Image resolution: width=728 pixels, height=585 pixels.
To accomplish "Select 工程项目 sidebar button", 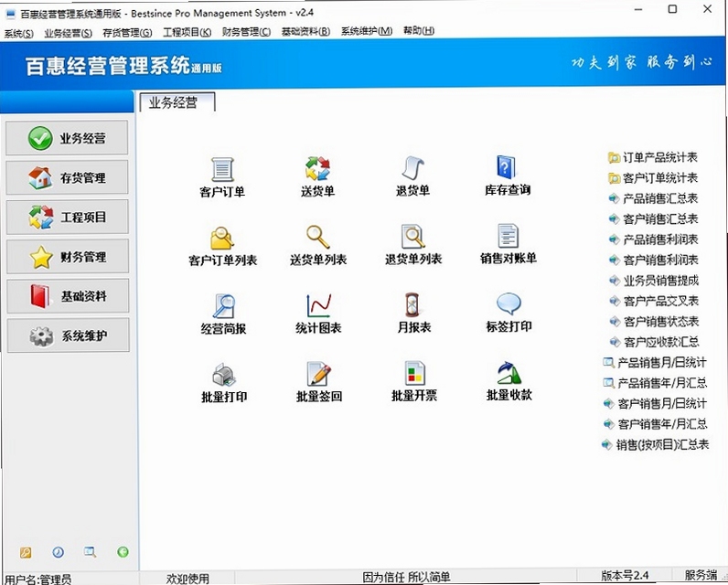I will click(68, 217).
